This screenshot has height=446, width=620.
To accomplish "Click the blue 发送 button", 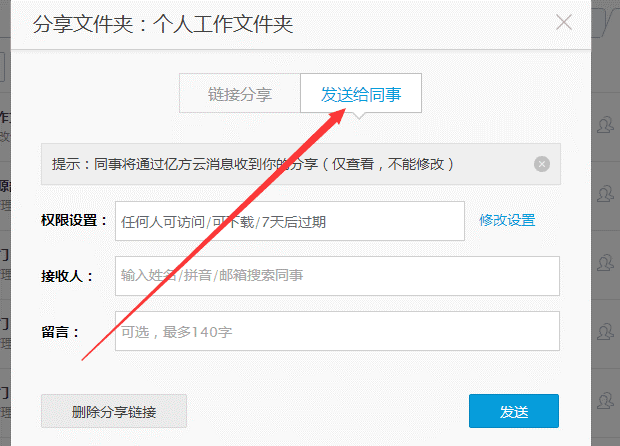I will pyautogui.click(x=513, y=411).
